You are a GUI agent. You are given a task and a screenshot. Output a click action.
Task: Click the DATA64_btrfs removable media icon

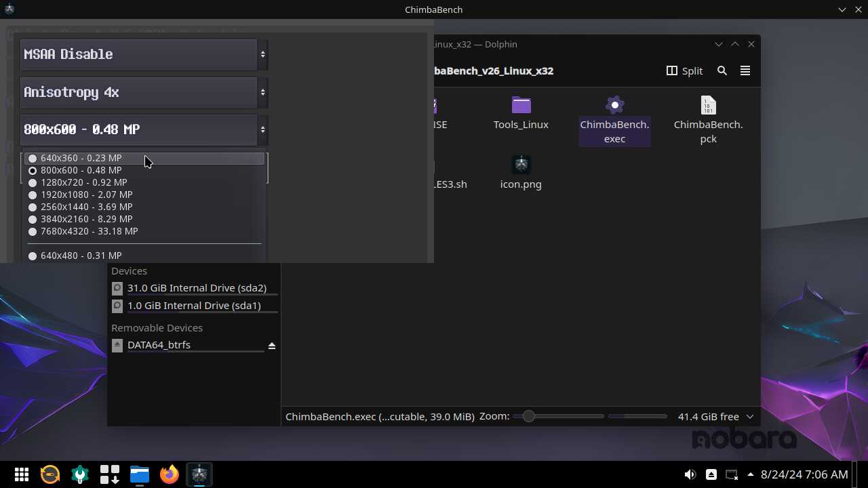(x=117, y=345)
